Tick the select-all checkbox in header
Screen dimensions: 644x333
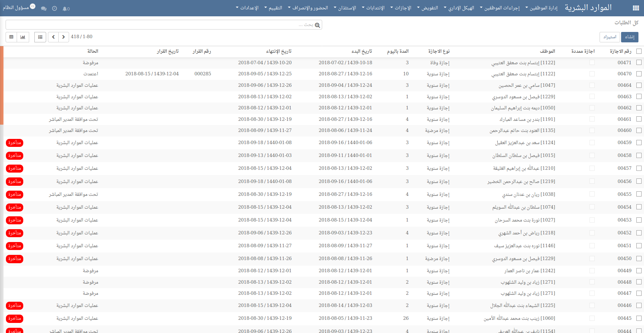click(x=639, y=51)
